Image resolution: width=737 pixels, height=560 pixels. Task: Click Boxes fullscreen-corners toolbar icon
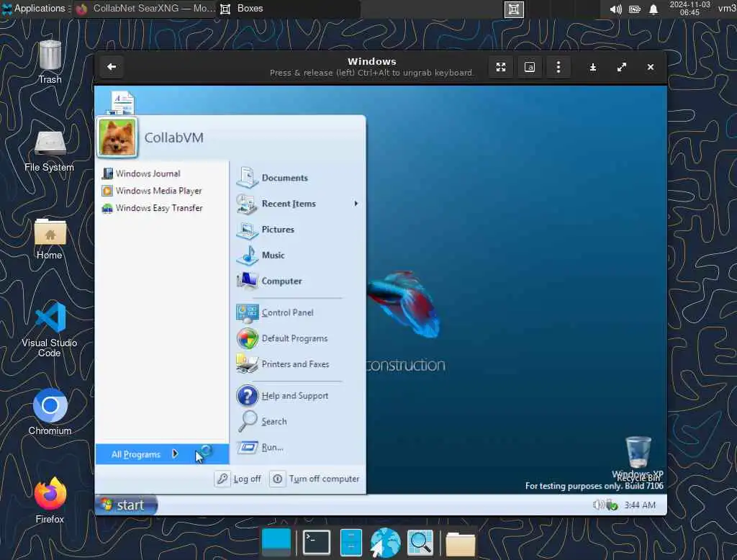tap(501, 67)
